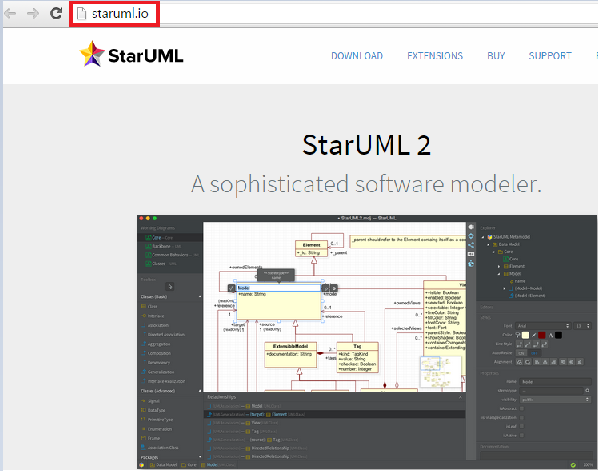The width and height of the screenshot is (598, 471).
Task: Open the StarUML app screenshot image
Action: (367, 342)
